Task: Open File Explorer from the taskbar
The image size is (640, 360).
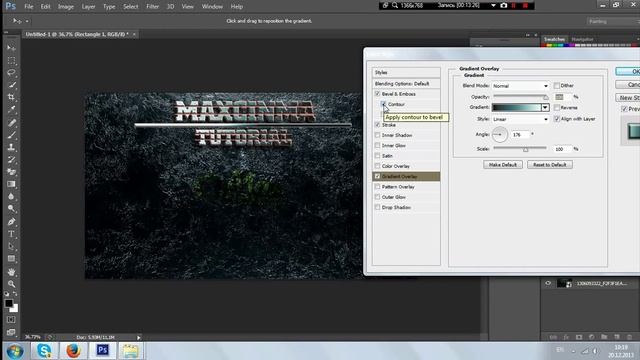Action: click(x=131, y=351)
